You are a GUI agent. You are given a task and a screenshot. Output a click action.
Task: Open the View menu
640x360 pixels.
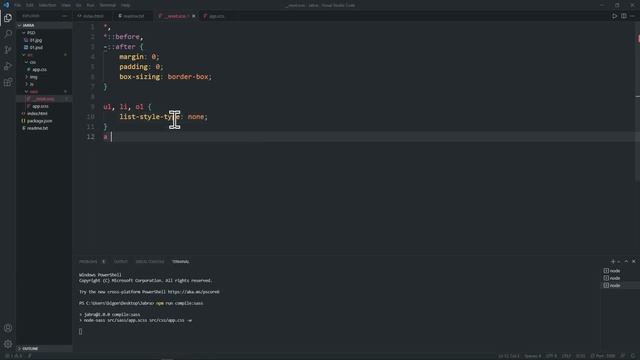click(66, 5)
